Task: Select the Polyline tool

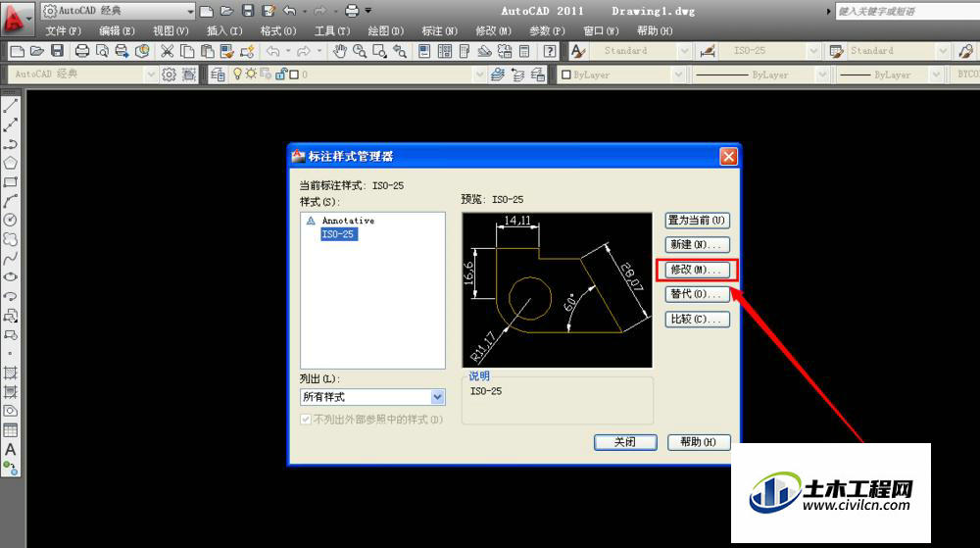Action: [x=10, y=144]
